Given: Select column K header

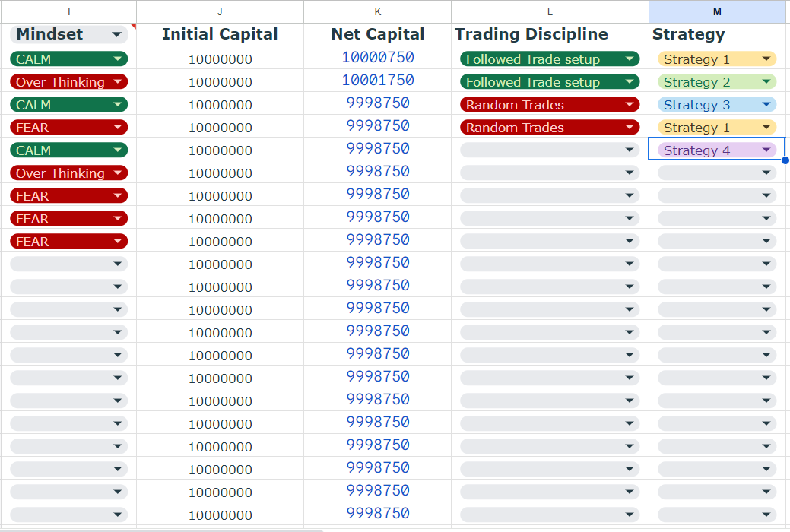Looking at the screenshot, I should 377,11.
